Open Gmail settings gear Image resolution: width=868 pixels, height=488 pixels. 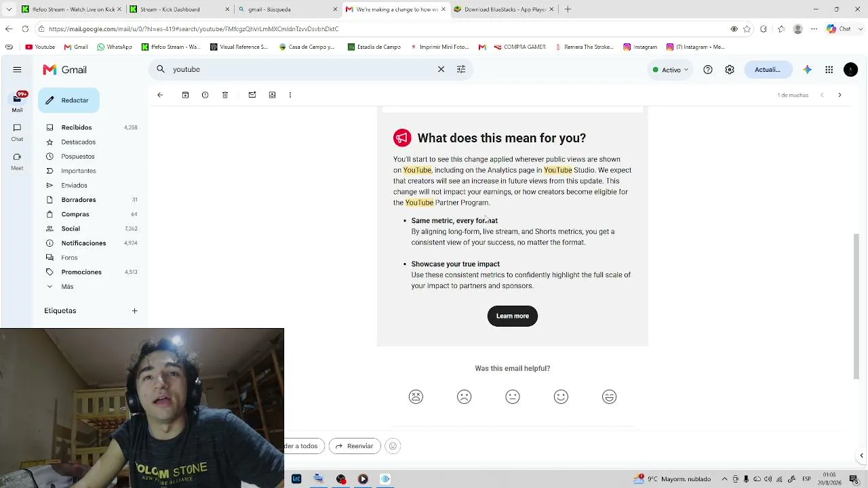pos(730,69)
